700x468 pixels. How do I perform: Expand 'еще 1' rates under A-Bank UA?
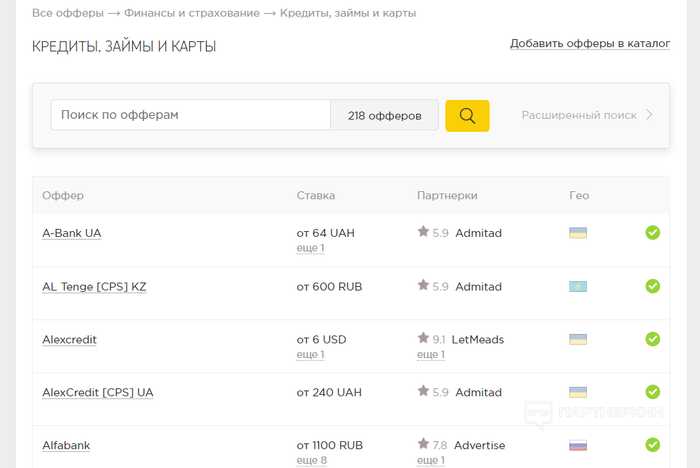[310, 248]
